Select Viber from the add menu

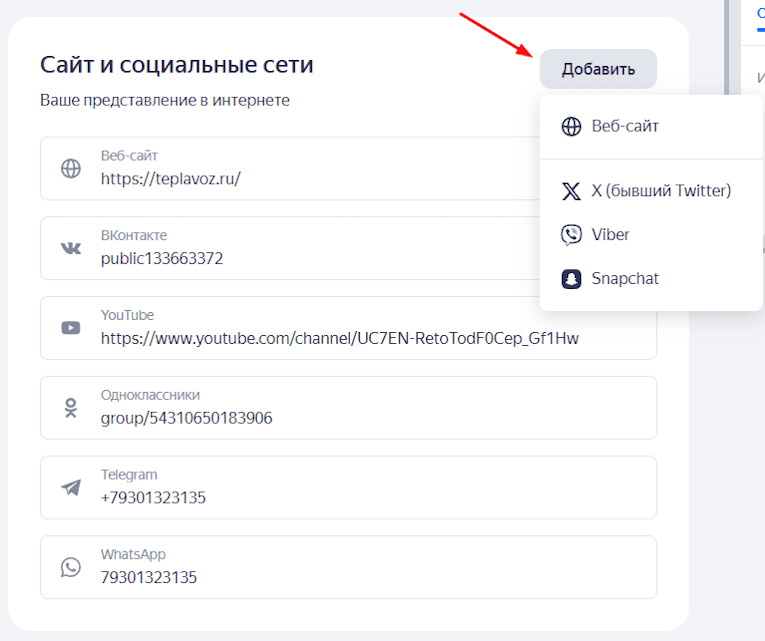pyautogui.click(x=610, y=235)
